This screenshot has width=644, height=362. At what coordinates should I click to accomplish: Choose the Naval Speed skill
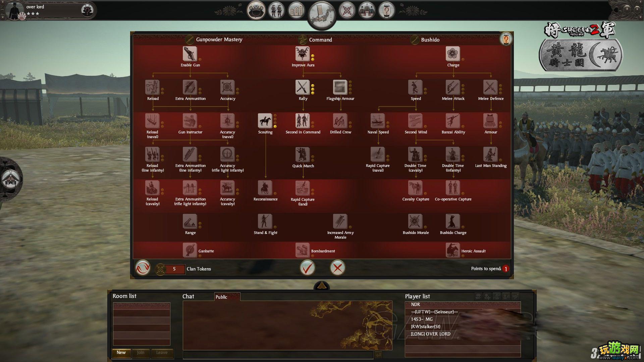pyautogui.click(x=378, y=121)
